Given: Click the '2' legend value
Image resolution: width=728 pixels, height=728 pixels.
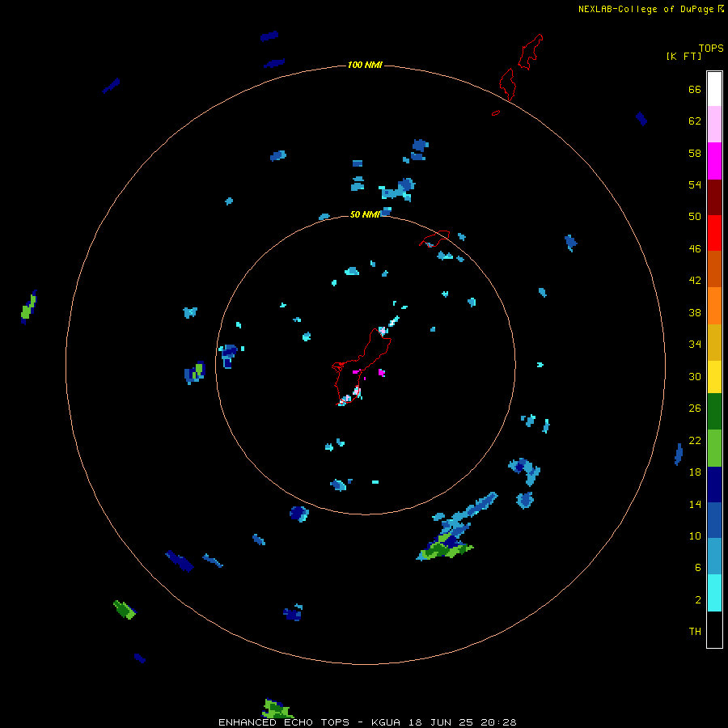Looking at the screenshot, I should [x=698, y=599].
